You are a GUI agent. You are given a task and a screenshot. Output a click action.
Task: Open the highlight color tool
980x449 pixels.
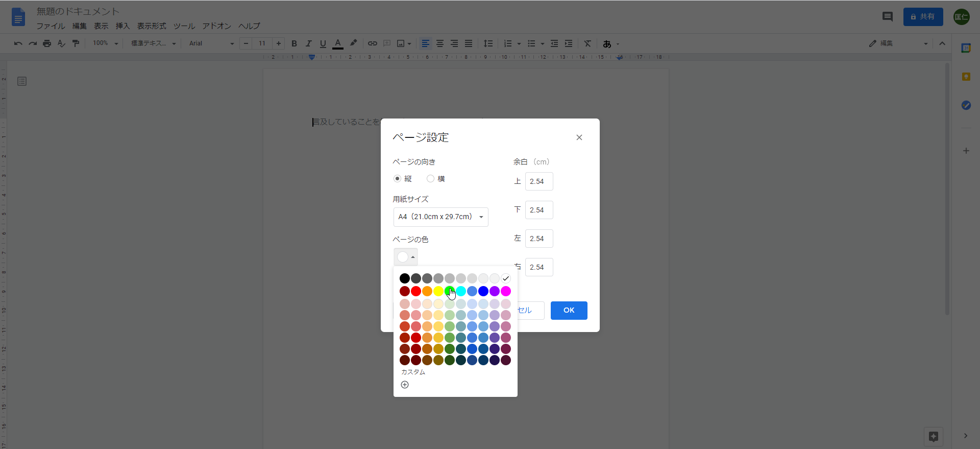[x=353, y=43]
